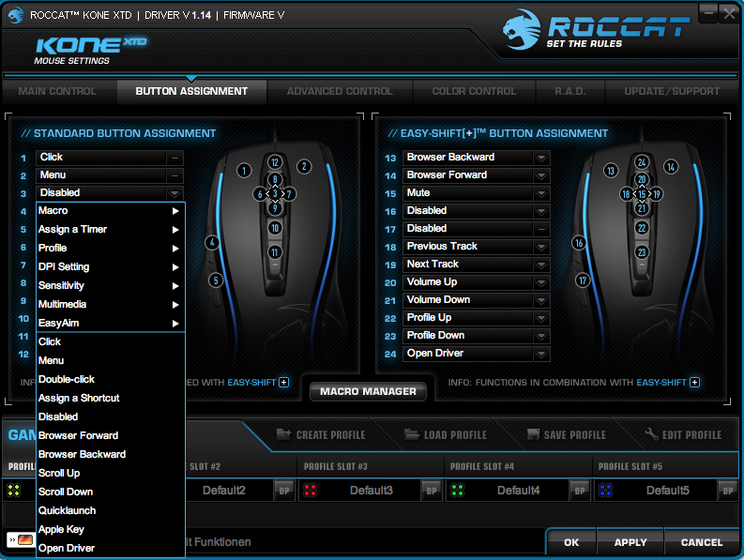The width and height of the screenshot is (744, 560).
Task: Switch to Main Control tab
Action: click(x=57, y=91)
